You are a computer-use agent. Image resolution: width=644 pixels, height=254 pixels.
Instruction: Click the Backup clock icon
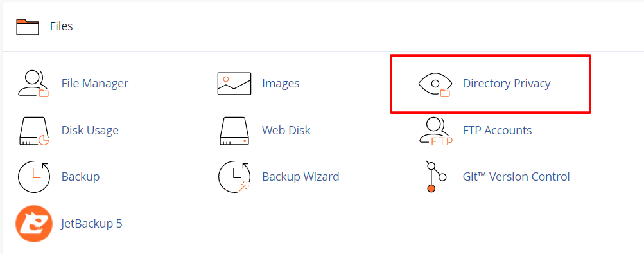tap(34, 177)
